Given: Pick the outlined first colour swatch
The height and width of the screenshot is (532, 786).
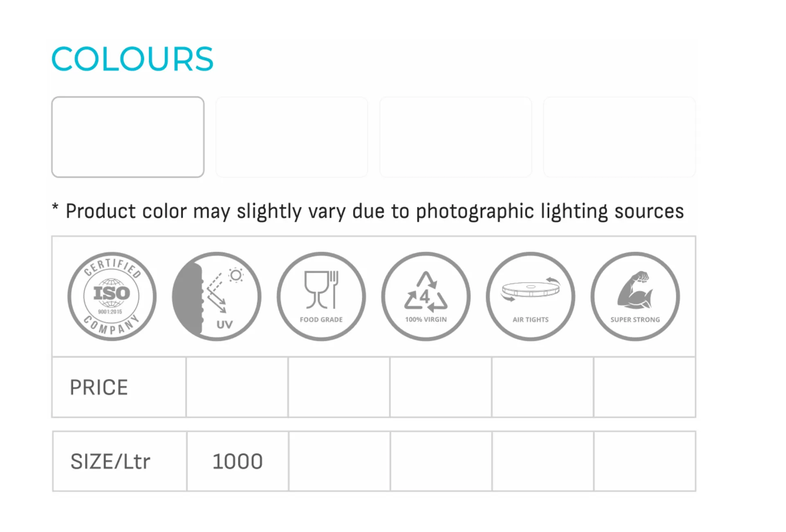Looking at the screenshot, I should pyautogui.click(x=128, y=137).
